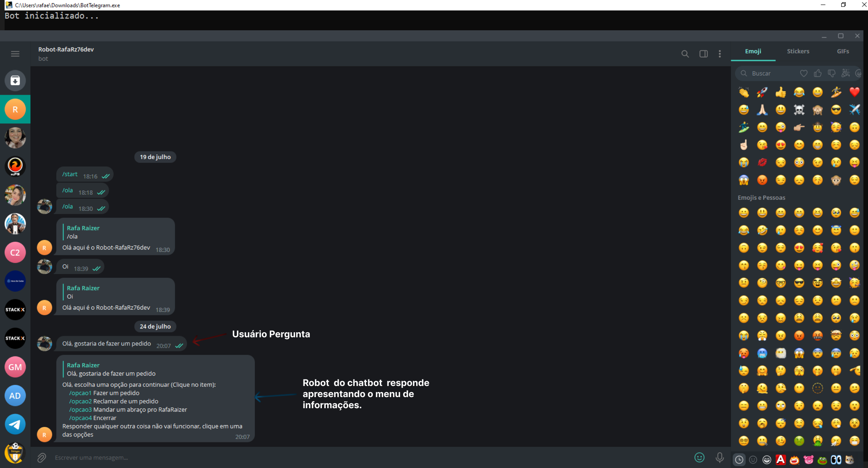Filter emojis by thumbs-up category icon

point(818,73)
